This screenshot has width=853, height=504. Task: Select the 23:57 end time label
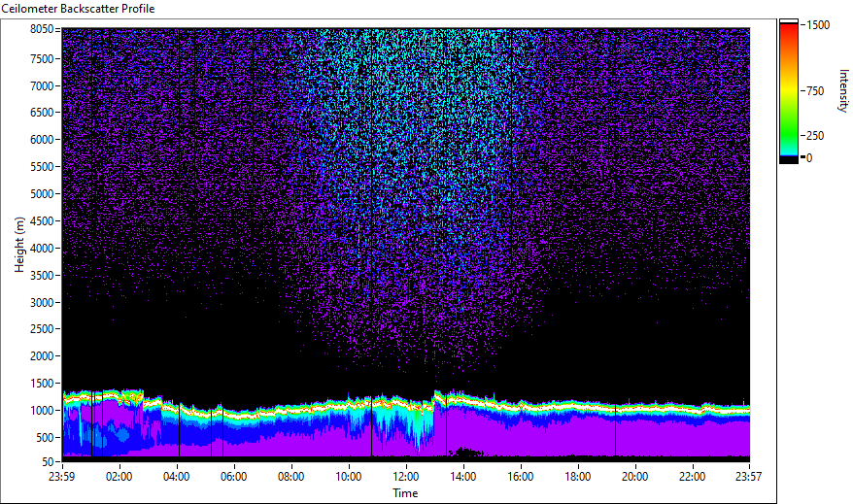748,477
